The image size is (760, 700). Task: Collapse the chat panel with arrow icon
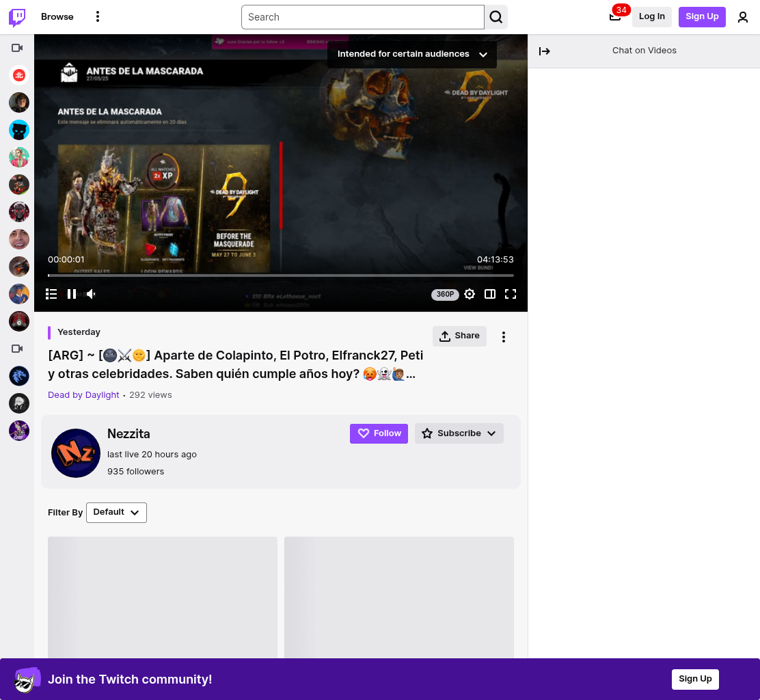coord(544,51)
